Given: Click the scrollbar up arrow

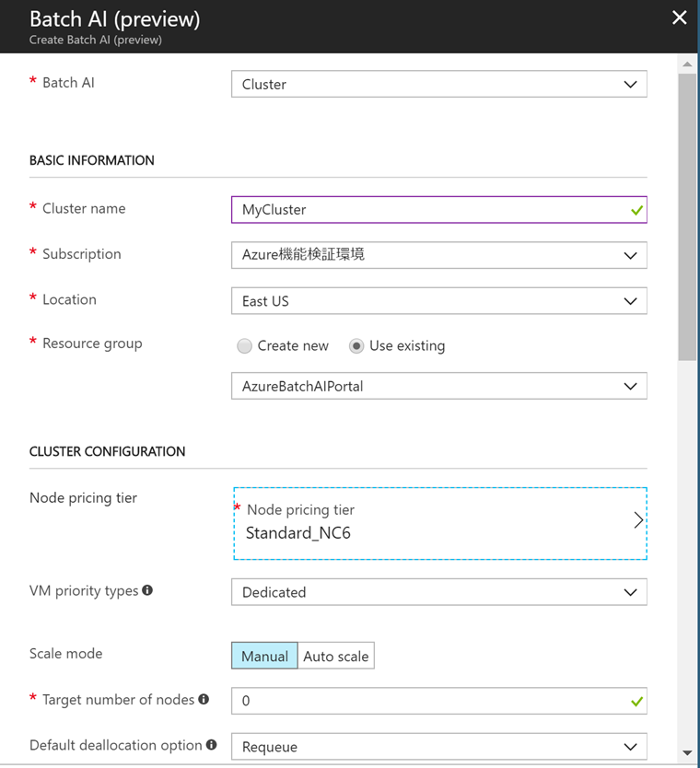Looking at the screenshot, I should point(687,64).
